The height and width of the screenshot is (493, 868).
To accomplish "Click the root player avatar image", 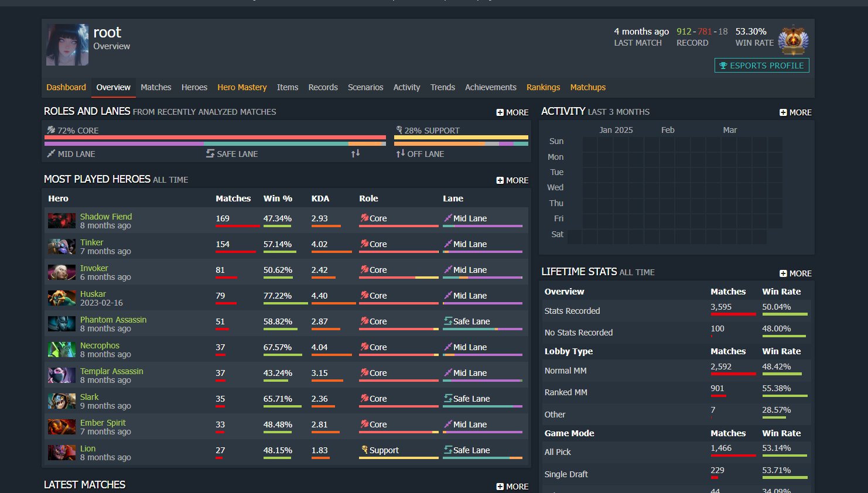I will (x=67, y=45).
